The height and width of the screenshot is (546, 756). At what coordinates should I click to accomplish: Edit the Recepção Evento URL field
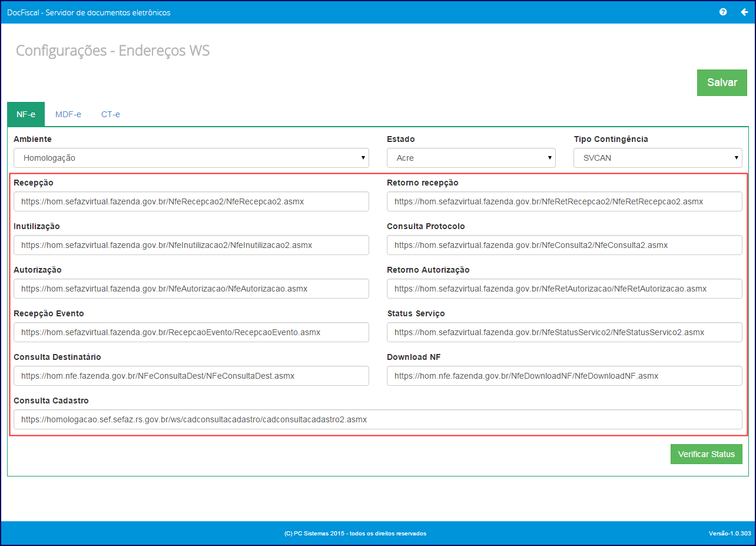[x=191, y=332]
